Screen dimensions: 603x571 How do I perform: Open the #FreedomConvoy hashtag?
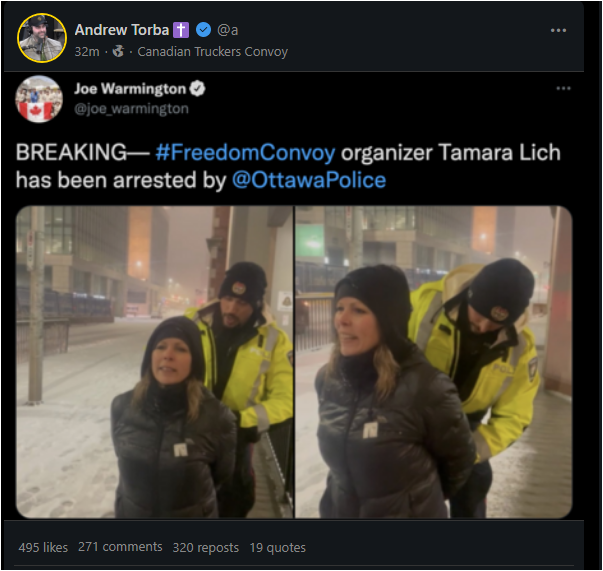tap(245, 152)
